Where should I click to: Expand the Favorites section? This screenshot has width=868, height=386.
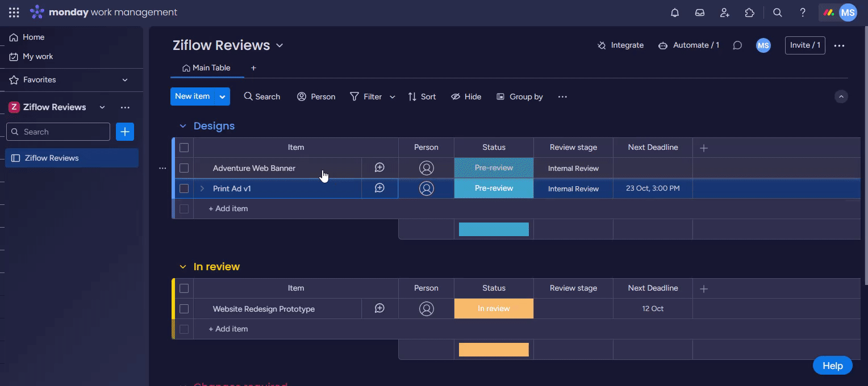click(x=125, y=80)
